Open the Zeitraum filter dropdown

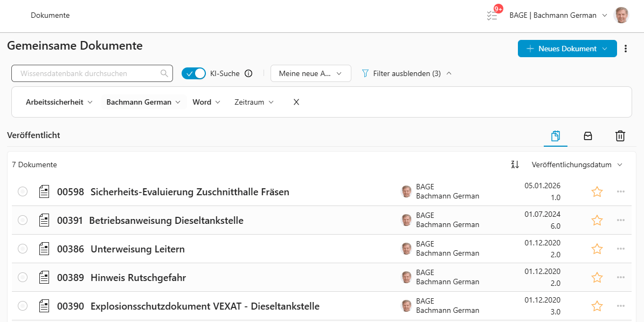point(254,102)
